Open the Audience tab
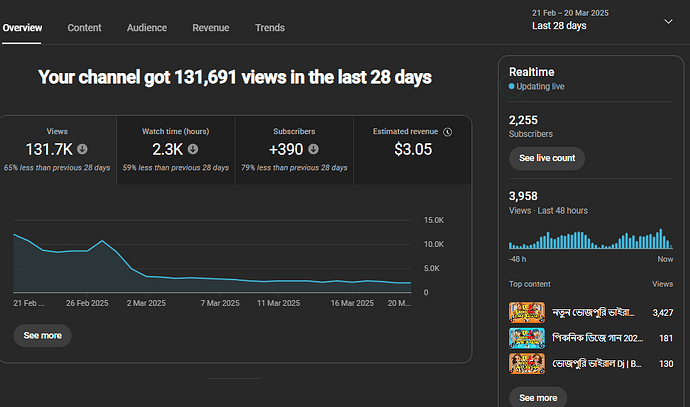Viewport: 690px width, 407px height. (x=147, y=28)
